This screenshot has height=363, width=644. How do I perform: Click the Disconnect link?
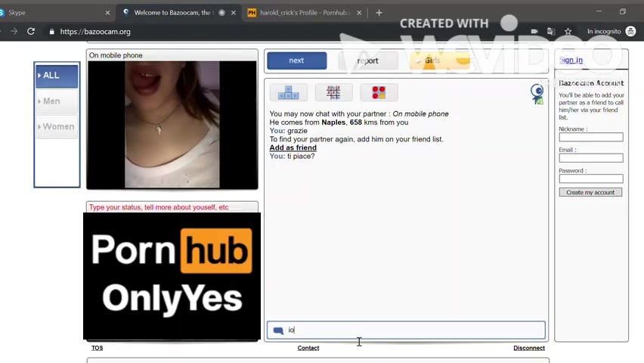[x=528, y=348]
